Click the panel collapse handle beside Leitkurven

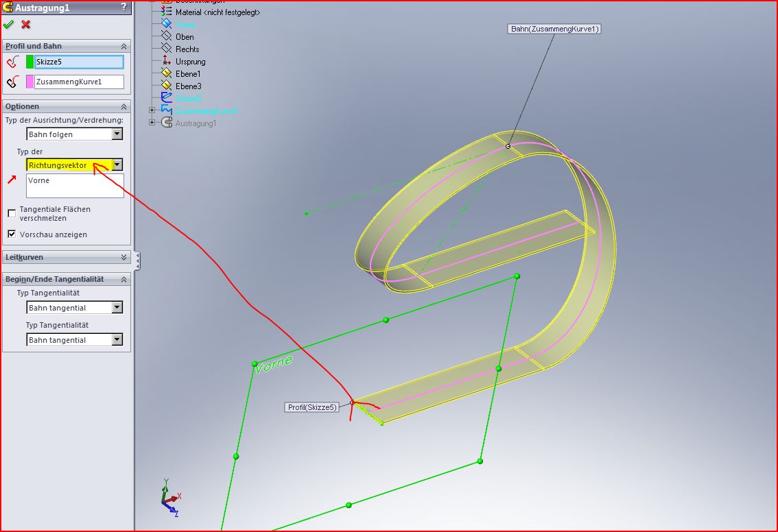coord(137,261)
